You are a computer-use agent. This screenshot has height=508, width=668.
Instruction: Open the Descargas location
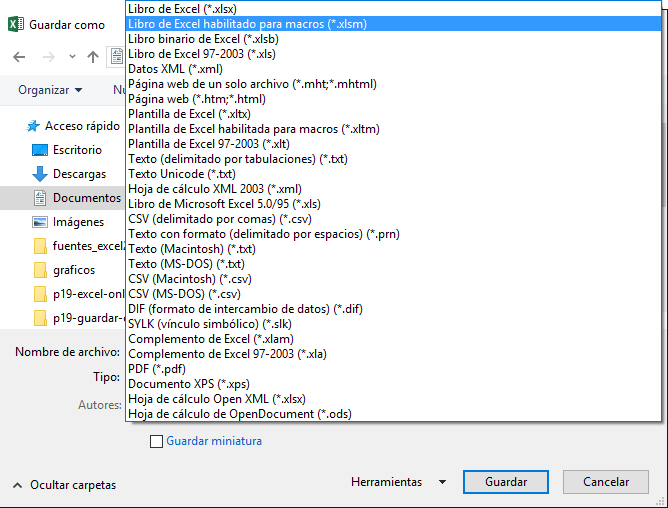pos(79,174)
